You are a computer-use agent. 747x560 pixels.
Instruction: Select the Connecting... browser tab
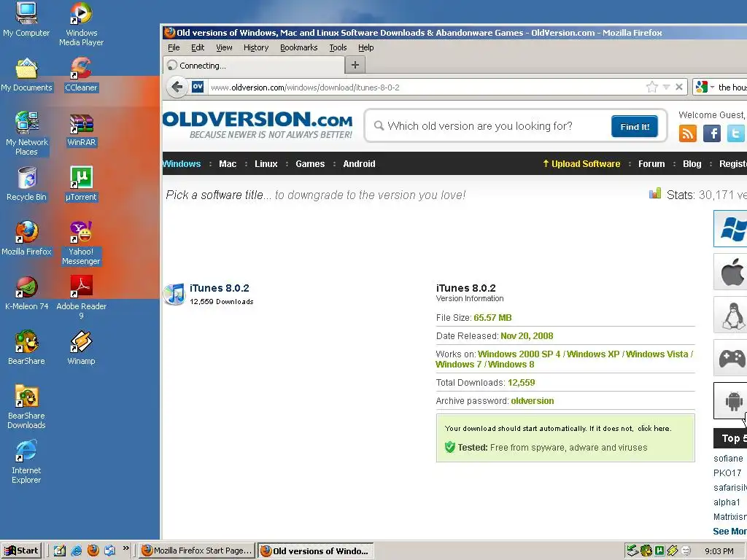(x=254, y=65)
